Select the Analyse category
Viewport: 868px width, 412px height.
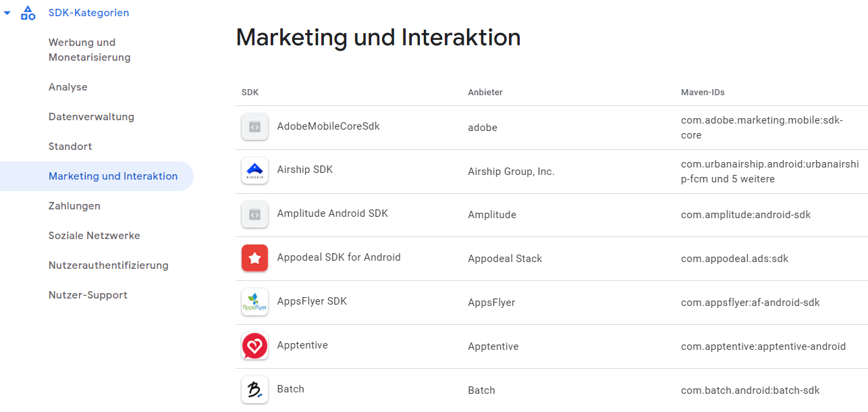tap(68, 87)
